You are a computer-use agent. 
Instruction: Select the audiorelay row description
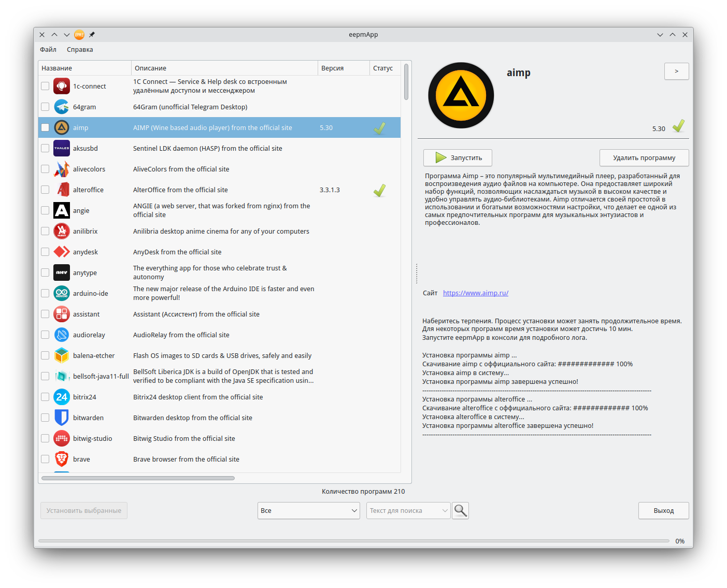(x=181, y=335)
